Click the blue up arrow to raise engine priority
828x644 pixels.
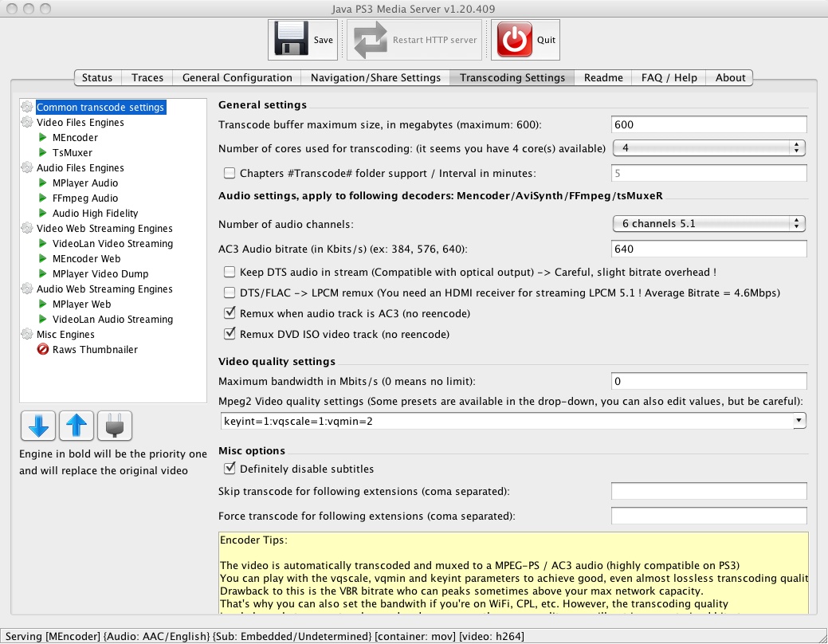click(76, 426)
